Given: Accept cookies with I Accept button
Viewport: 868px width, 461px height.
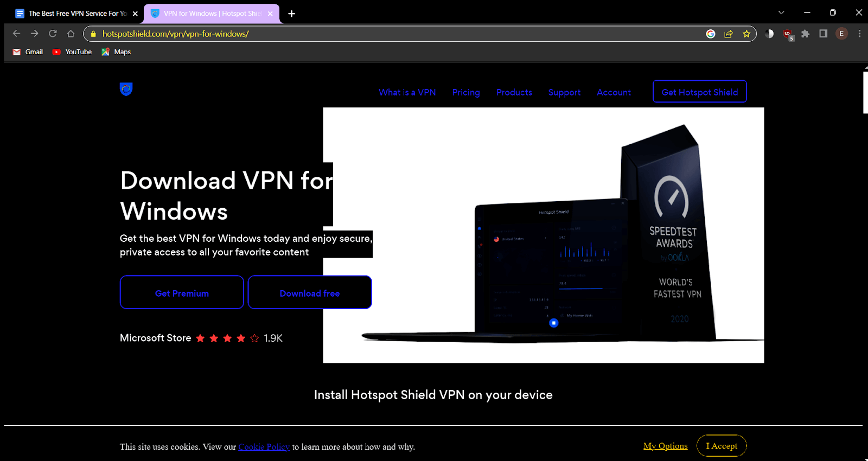Looking at the screenshot, I should pyautogui.click(x=722, y=446).
